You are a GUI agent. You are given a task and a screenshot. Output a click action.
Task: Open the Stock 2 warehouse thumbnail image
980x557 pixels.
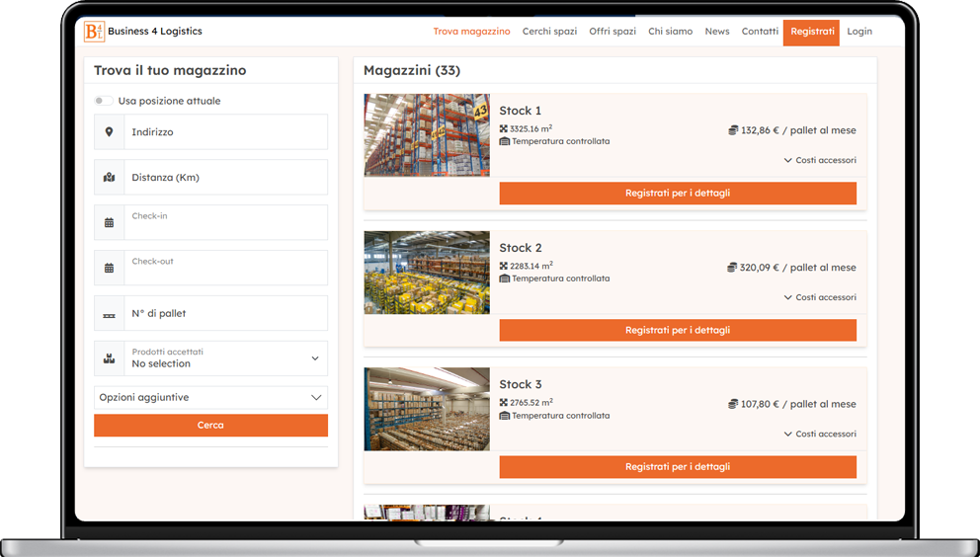(427, 273)
